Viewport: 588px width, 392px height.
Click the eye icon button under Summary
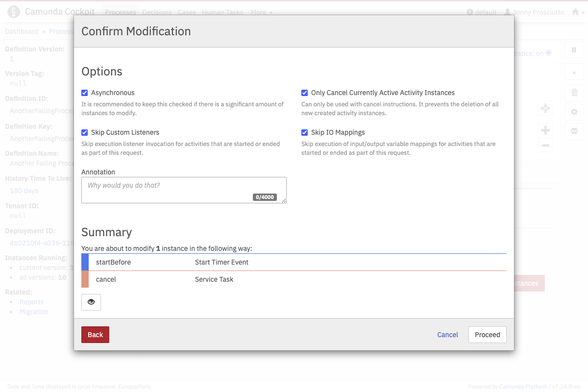(91, 302)
